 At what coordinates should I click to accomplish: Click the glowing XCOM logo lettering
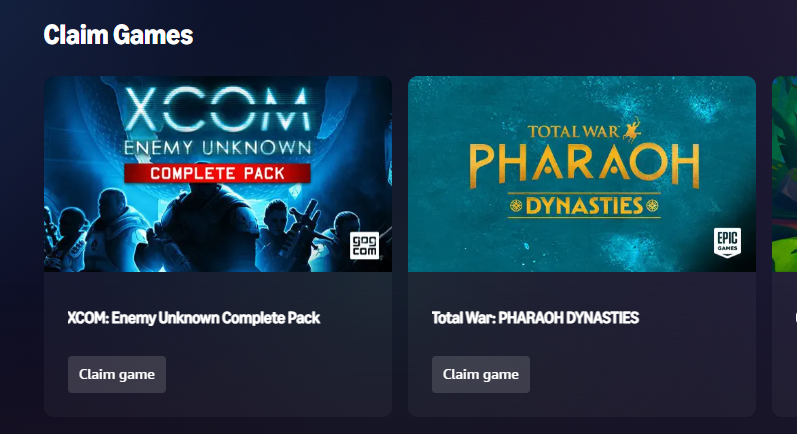218,108
